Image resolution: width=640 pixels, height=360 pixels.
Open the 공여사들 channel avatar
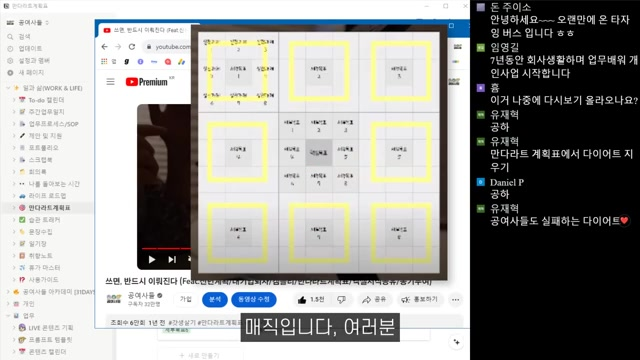pyautogui.click(x=114, y=299)
